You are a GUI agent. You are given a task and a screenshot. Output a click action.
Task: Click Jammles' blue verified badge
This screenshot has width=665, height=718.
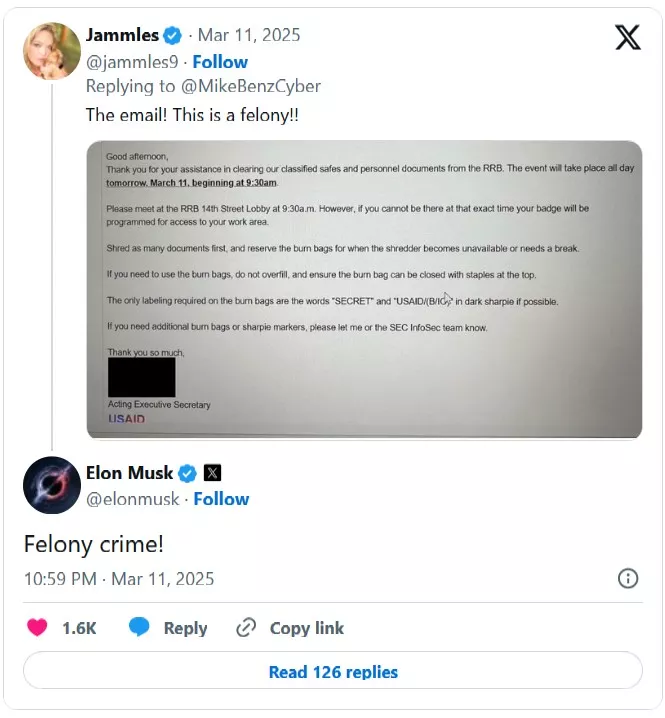(x=173, y=36)
